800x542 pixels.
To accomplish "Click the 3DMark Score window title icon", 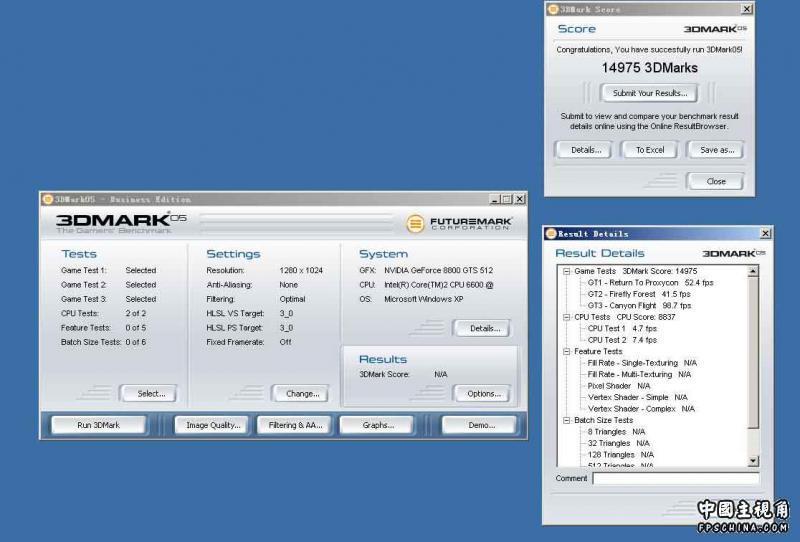I will [553, 9].
